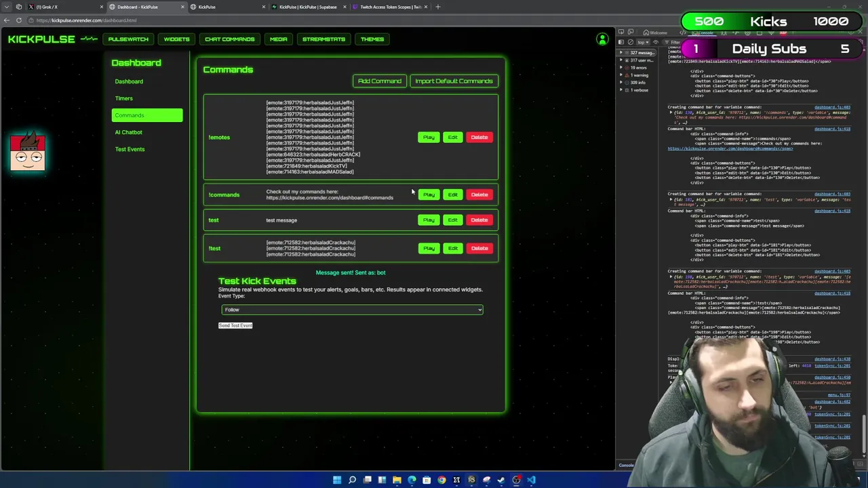Open Timers in the sidebar
868x488 pixels.
pyautogui.click(x=124, y=98)
